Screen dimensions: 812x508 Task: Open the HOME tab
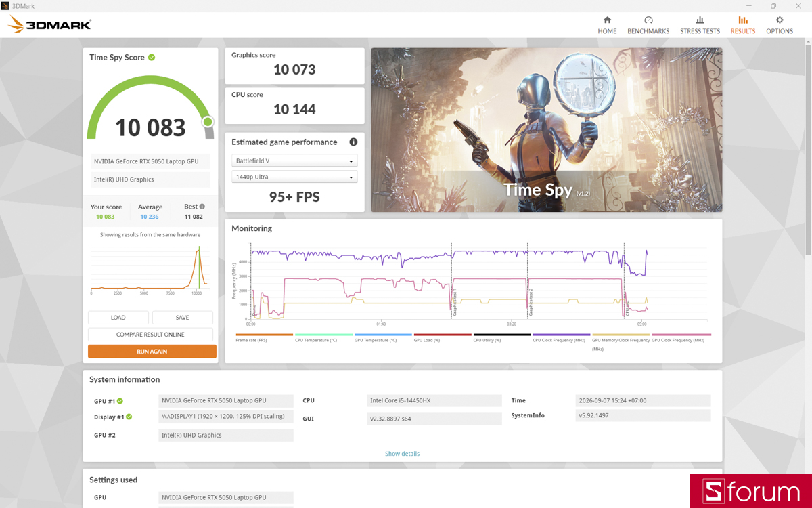(607, 25)
